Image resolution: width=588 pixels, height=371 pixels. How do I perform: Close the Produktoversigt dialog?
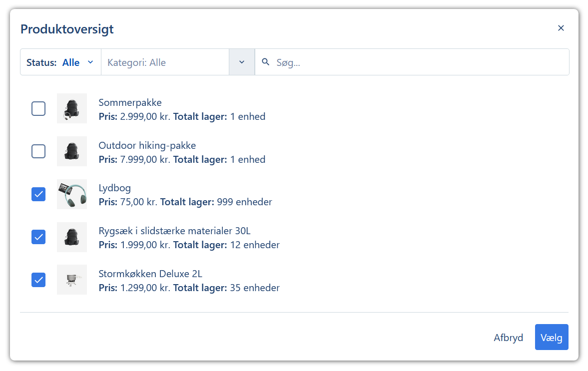(x=561, y=28)
